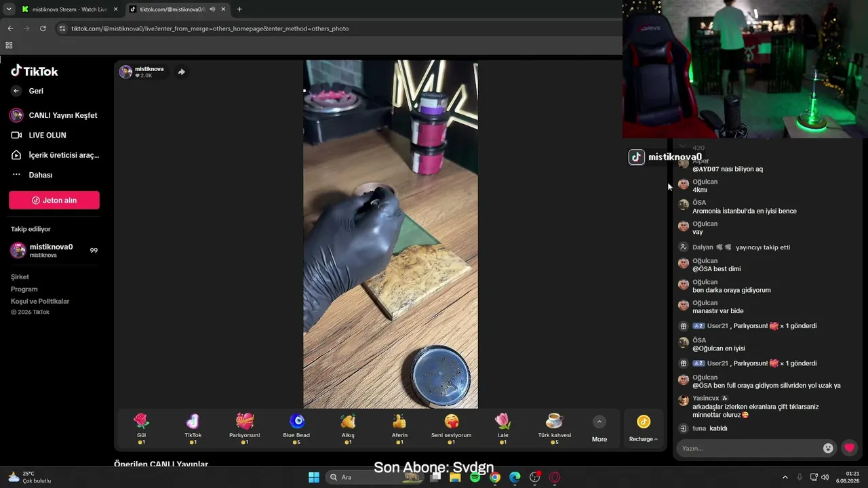
Task: Open File Explorer from taskbar
Action: 455,477
